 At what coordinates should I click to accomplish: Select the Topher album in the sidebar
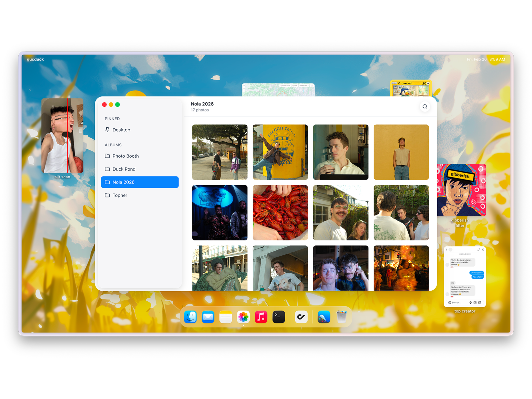pos(120,196)
